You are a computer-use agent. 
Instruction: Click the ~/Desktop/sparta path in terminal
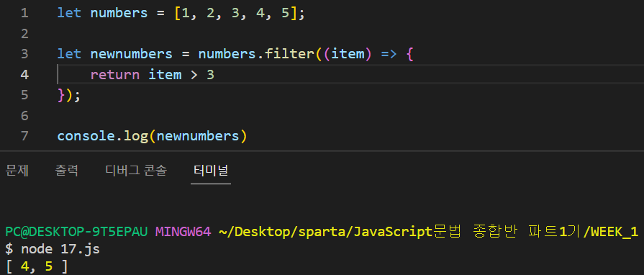coord(428,232)
